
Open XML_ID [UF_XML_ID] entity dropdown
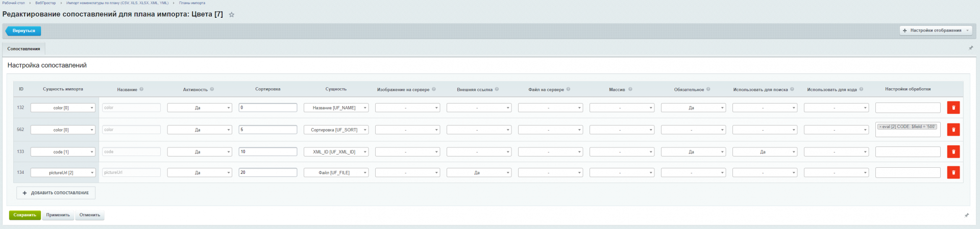pos(336,151)
